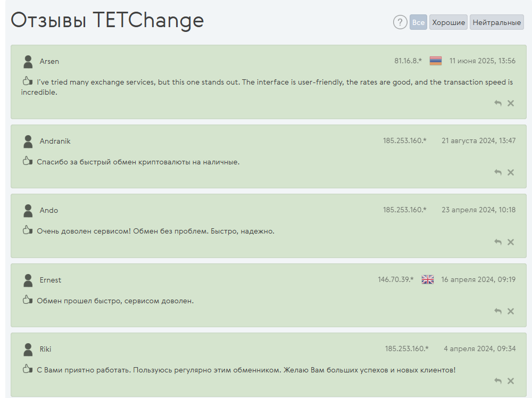Image resolution: width=532 pixels, height=398 pixels.
Task: Click the UK flag on Ernest's review
Action: coord(428,280)
